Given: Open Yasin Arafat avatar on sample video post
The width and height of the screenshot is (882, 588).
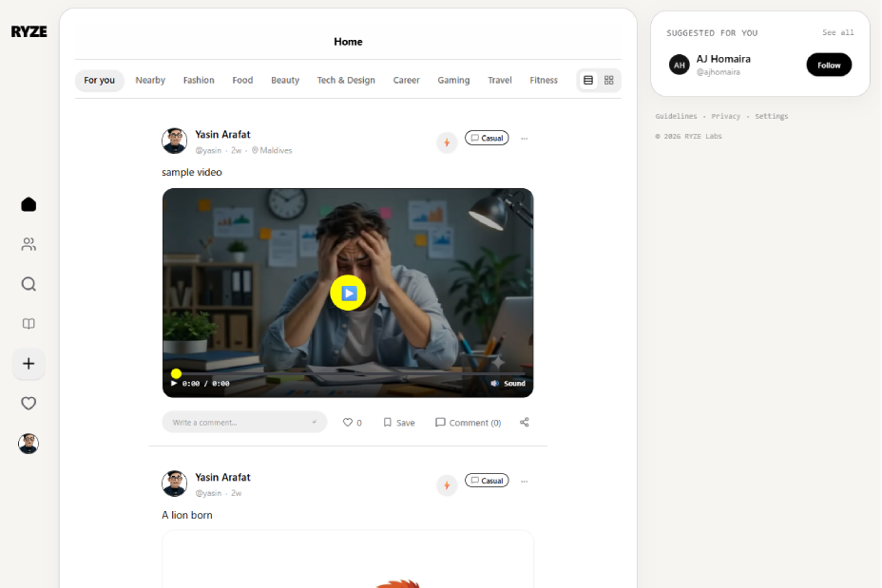Looking at the screenshot, I should click(x=174, y=142).
